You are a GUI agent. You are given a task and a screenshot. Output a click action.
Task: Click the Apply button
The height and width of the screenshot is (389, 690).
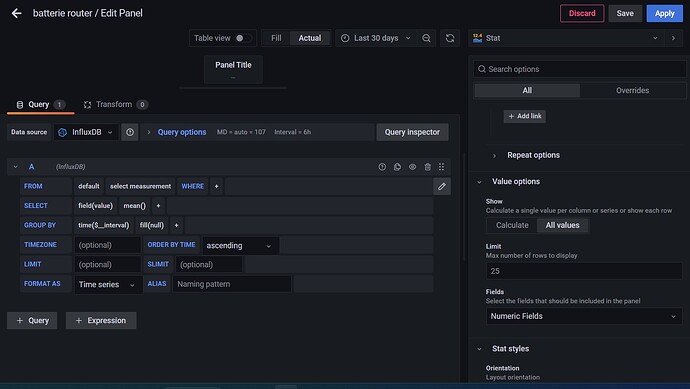pos(664,14)
